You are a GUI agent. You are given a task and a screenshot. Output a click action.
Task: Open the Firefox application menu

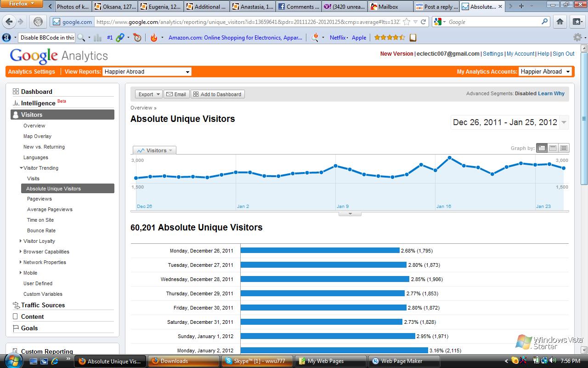(22, 4)
